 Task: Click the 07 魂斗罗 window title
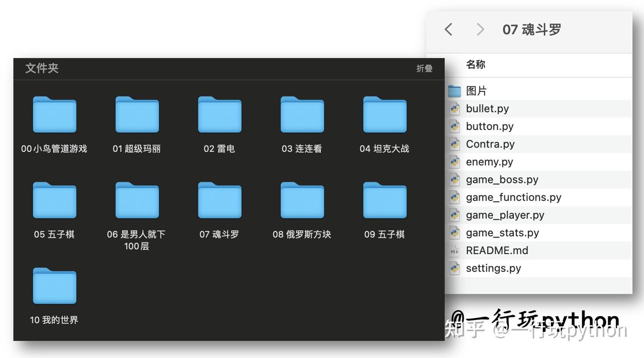pos(530,29)
